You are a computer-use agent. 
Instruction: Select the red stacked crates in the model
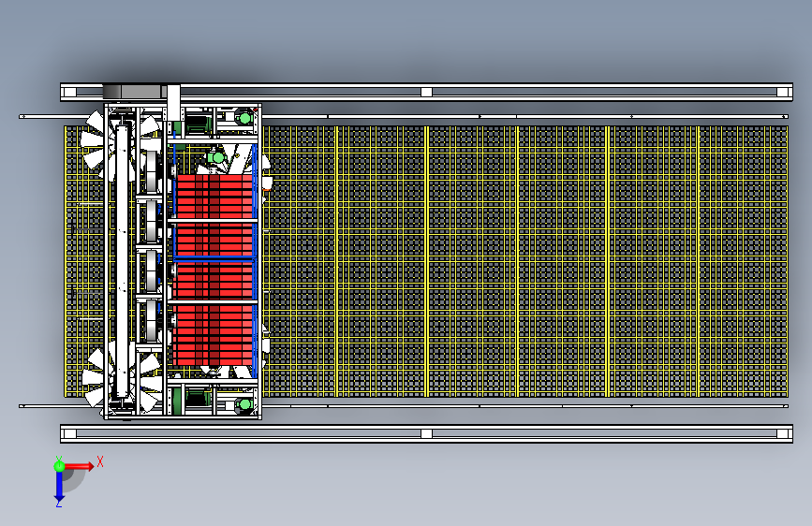click(x=214, y=270)
